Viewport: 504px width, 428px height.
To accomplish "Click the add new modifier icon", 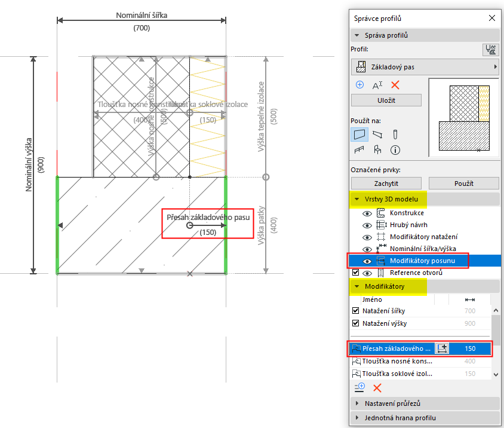I will tap(359, 387).
